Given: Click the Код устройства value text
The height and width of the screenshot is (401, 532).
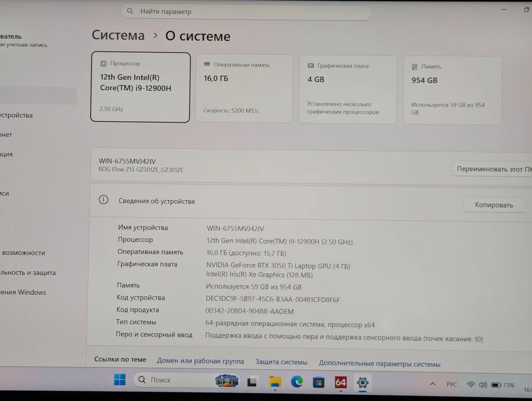Looking at the screenshot, I should click(x=273, y=299).
